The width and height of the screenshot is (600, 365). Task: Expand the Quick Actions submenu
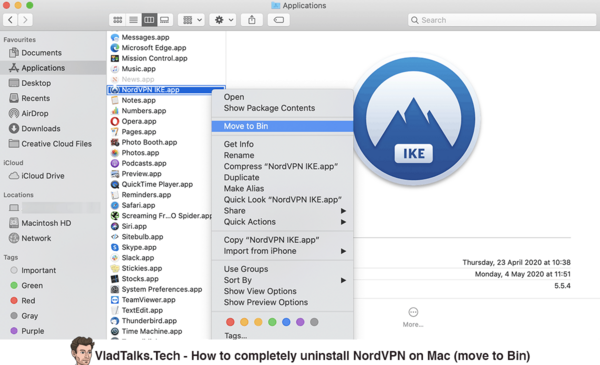point(282,222)
